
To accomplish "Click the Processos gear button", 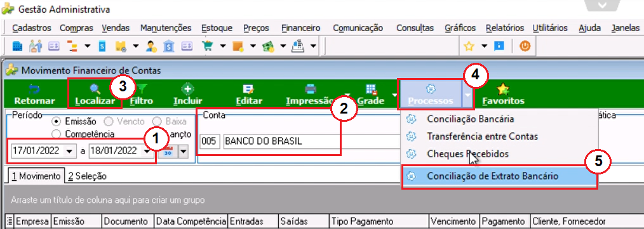I will tap(431, 95).
